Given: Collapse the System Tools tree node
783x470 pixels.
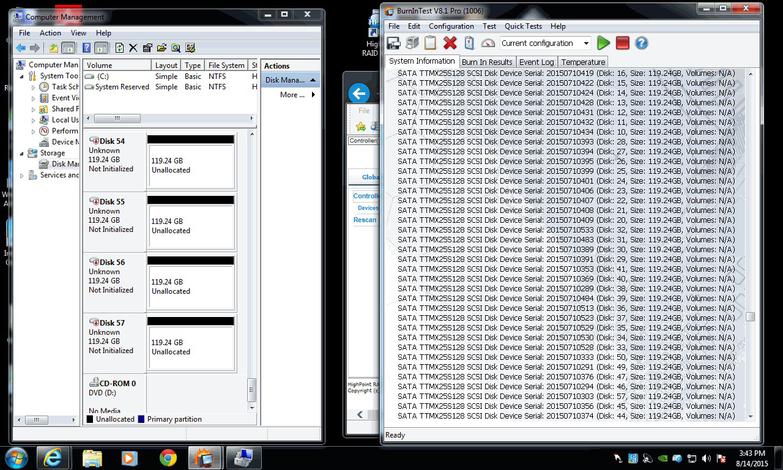Looking at the screenshot, I should [x=21, y=76].
